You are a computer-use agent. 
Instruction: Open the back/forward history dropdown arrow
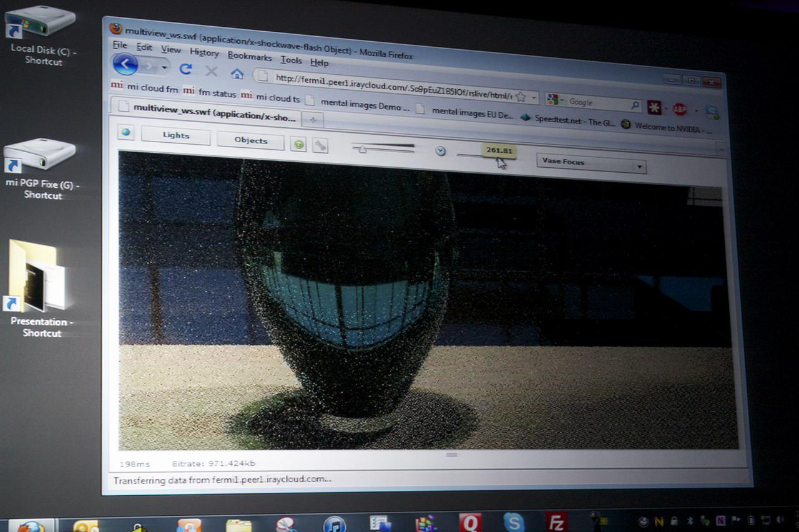(164, 67)
